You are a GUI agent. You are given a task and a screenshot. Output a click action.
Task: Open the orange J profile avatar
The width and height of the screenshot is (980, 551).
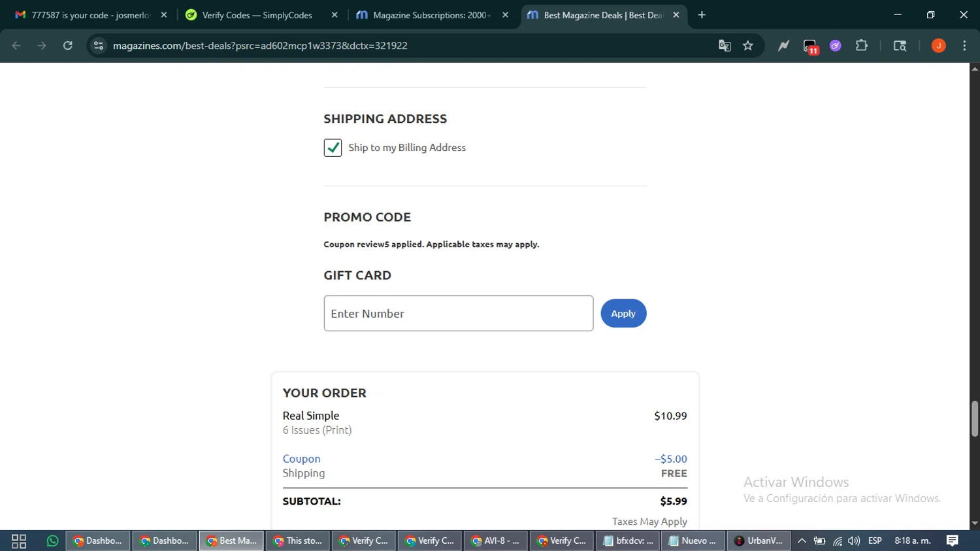tap(938, 46)
